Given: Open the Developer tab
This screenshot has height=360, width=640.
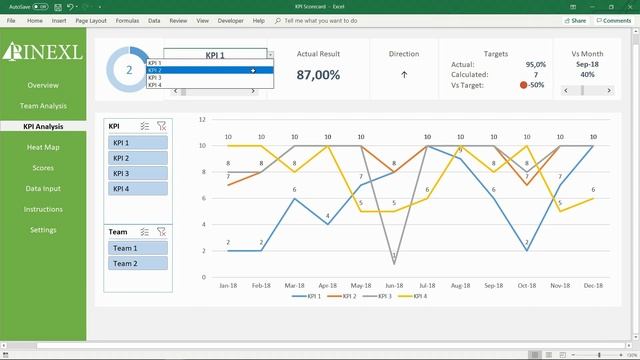Looking at the screenshot, I should [230, 20].
